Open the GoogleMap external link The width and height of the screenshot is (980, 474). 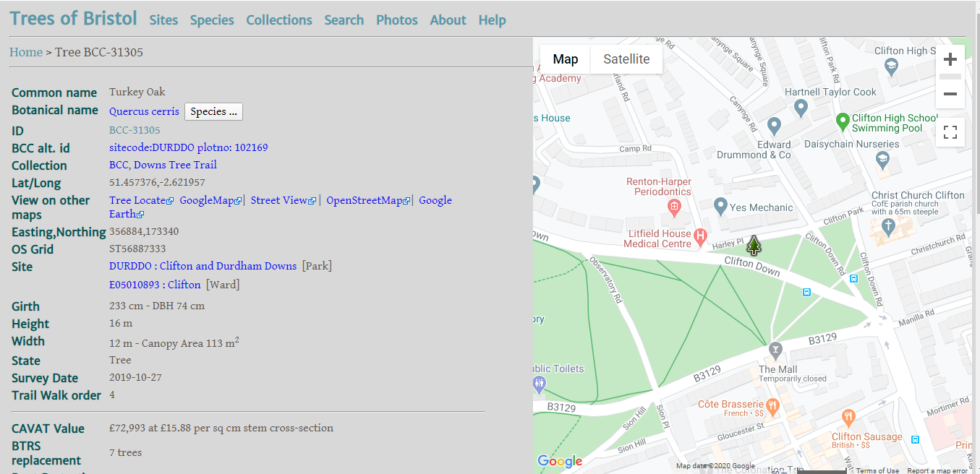210,200
